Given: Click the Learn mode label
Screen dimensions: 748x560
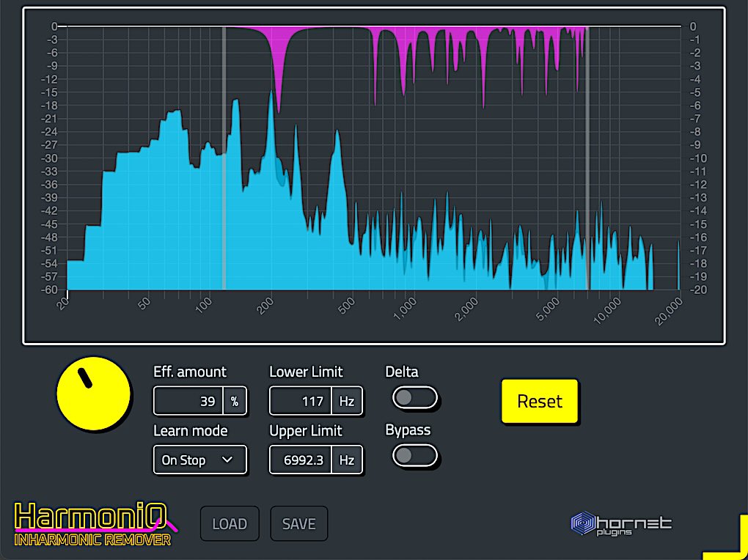Looking at the screenshot, I should coord(191,431).
